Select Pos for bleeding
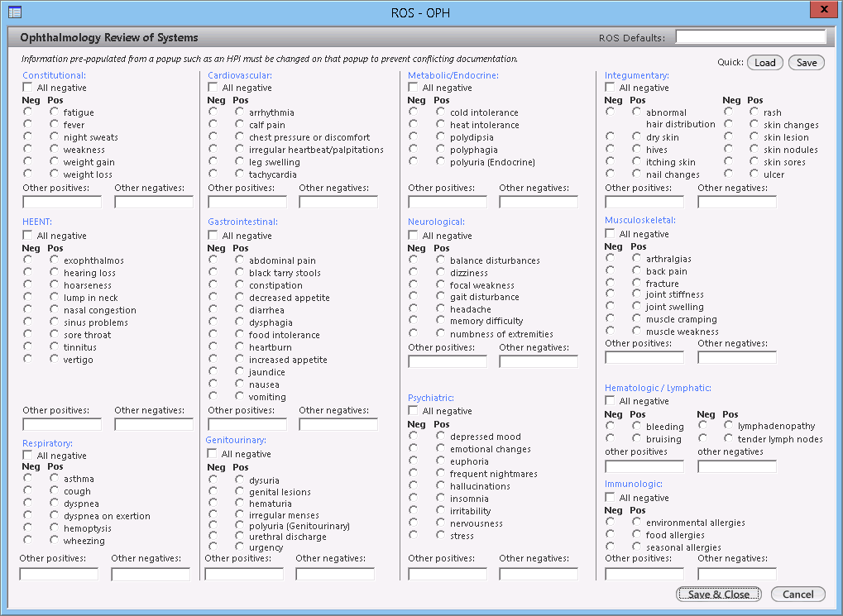843x616 pixels. (x=636, y=425)
